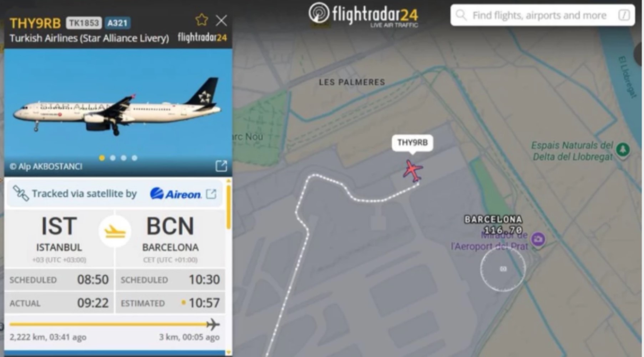This screenshot has height=357, width=644.
Task: Click the Find flights search field
Action: [x=542, y=15]
